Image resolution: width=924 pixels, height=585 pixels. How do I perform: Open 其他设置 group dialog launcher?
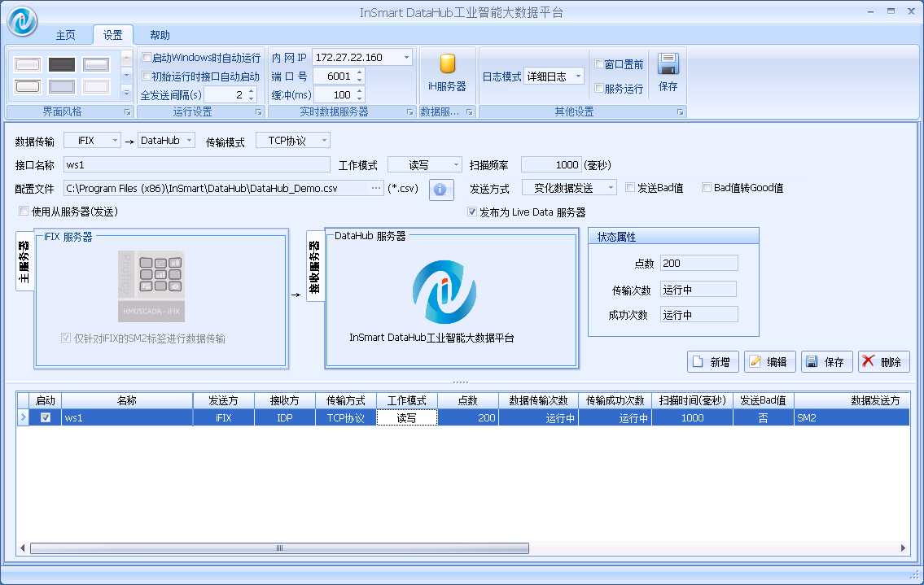coord(680,112)
